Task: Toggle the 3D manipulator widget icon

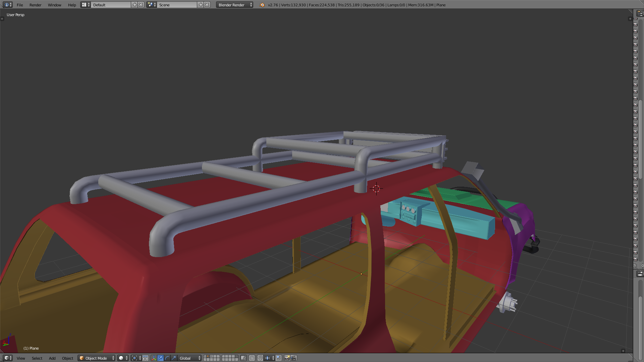Action: pos(154,358)
